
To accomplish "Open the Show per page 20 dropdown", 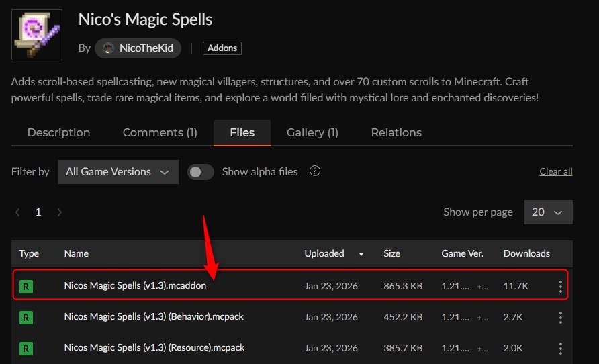I will [x=548, y=212].
